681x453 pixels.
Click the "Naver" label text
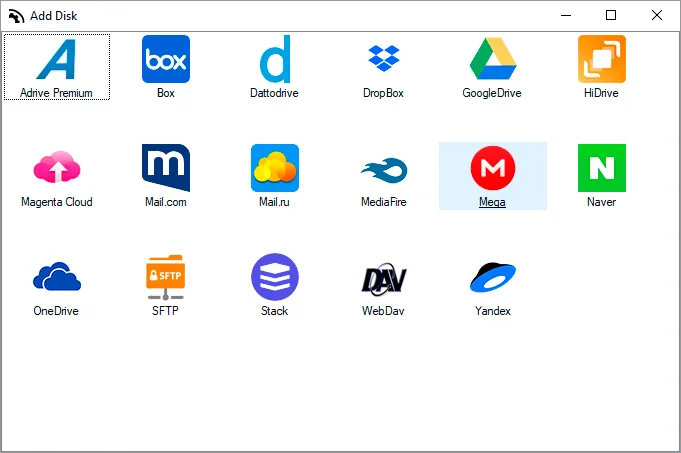pos(601,202)
